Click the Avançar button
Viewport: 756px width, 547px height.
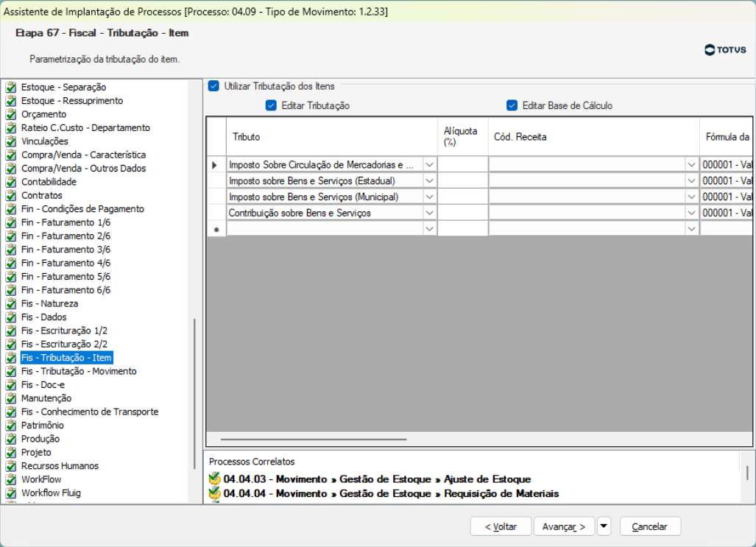point(564,526)
